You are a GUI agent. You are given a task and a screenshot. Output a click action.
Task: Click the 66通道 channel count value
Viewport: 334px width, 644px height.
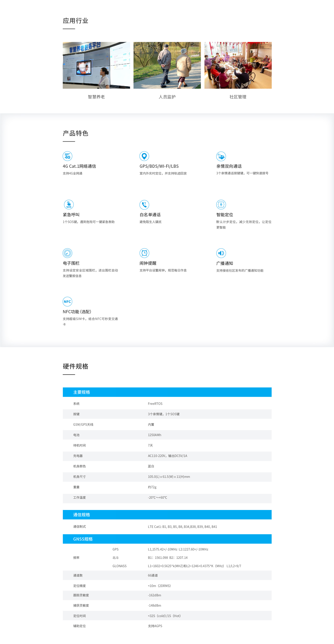click(x=153, y=575)
